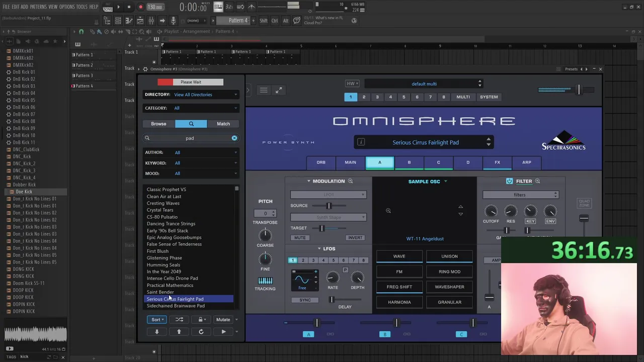This screenshot has width=644, height=362.
Task: Select the SYSTEM button
Action: [489, 97]
